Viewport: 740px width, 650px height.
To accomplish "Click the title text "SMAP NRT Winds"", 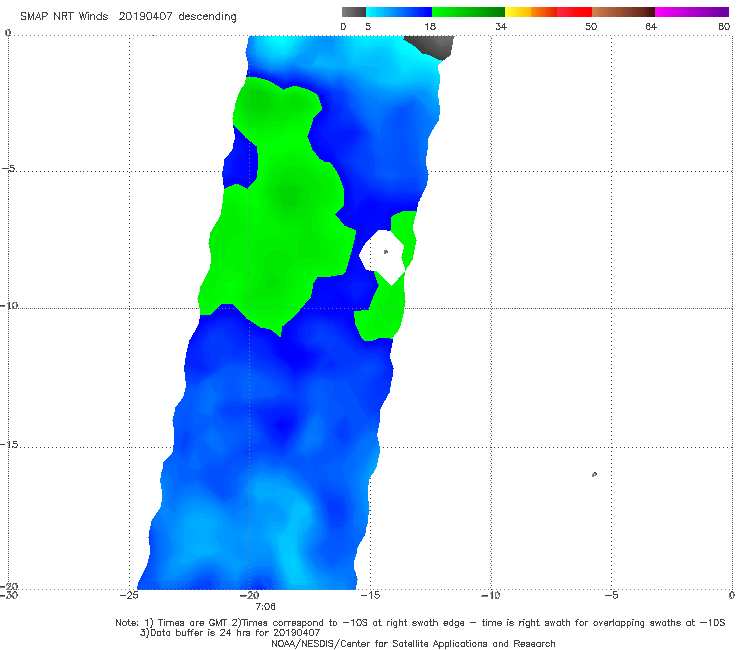I will [64, 17].
